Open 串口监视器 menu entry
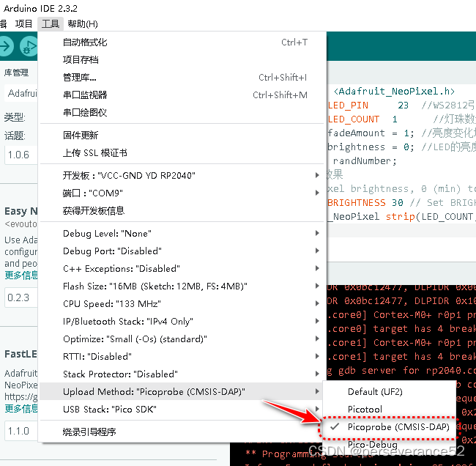Image resolution: width=476 pixels, height=466 pixels. (183, 95)
